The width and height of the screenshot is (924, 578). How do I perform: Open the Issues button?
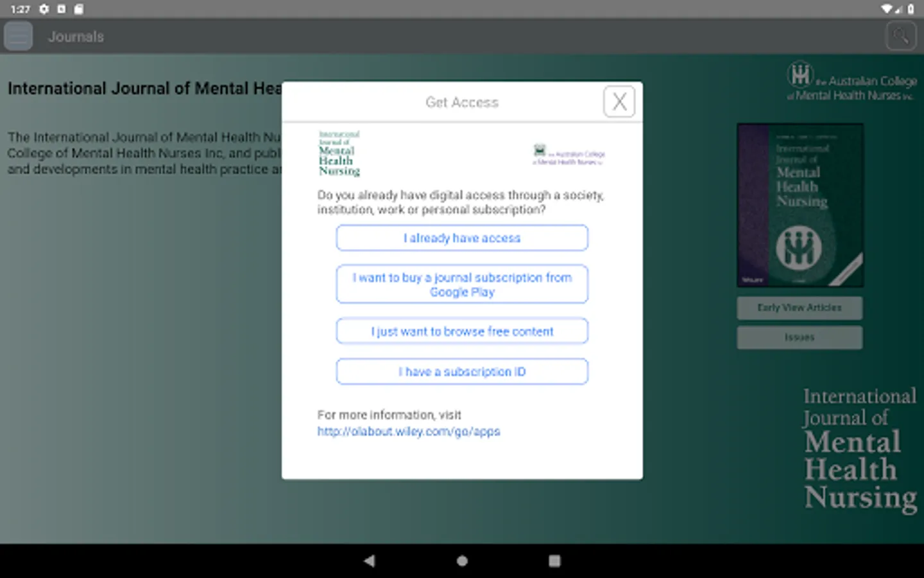click(800, 337)
